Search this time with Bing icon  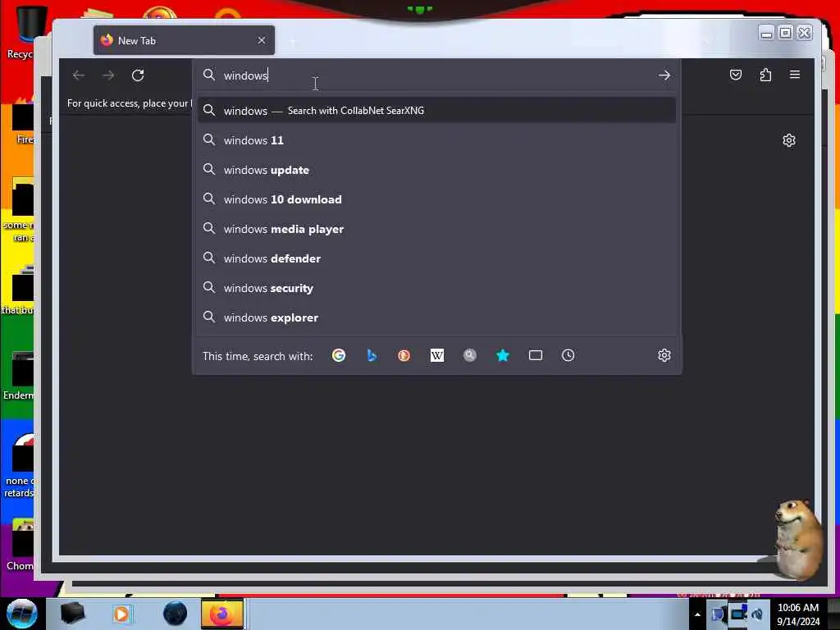pyautogui.click(x=372, y=355)
